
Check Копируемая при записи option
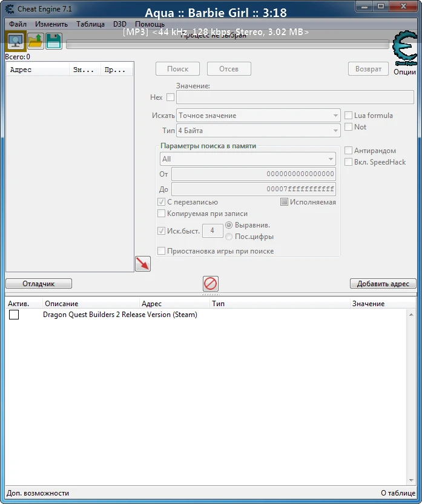click(x=162, y=214)
